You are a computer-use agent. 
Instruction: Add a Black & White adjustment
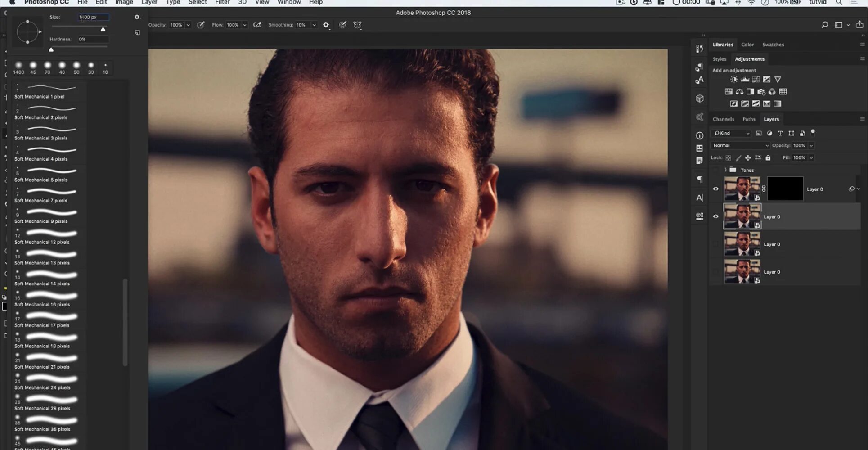pyautogui.click(x=750, y=92)
